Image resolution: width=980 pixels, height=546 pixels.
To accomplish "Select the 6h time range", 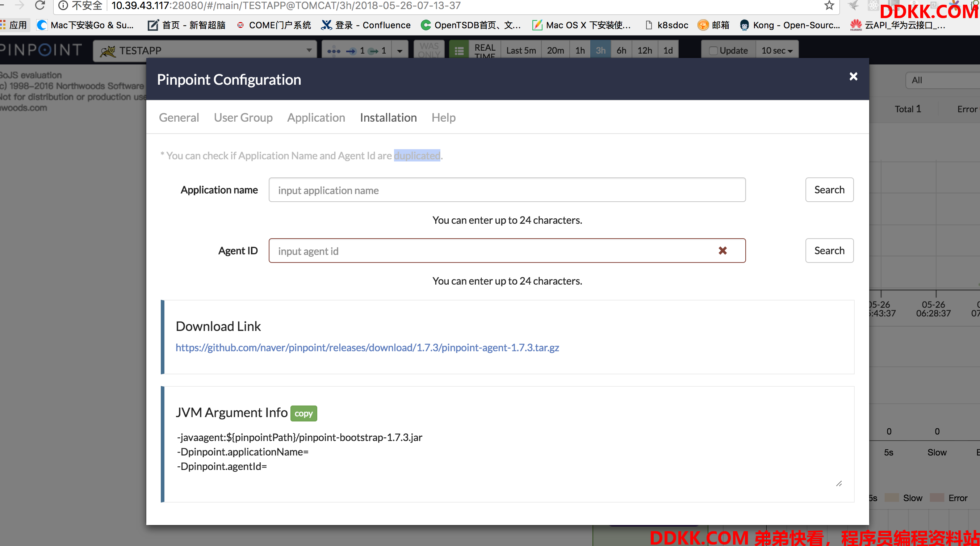I will pyautogui.click(x=621, y=51).
